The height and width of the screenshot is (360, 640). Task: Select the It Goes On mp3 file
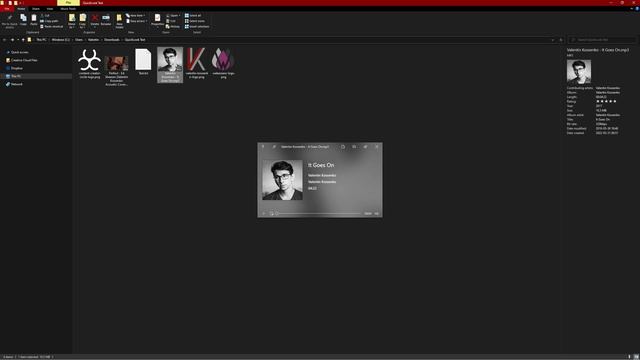click(170, 65)
